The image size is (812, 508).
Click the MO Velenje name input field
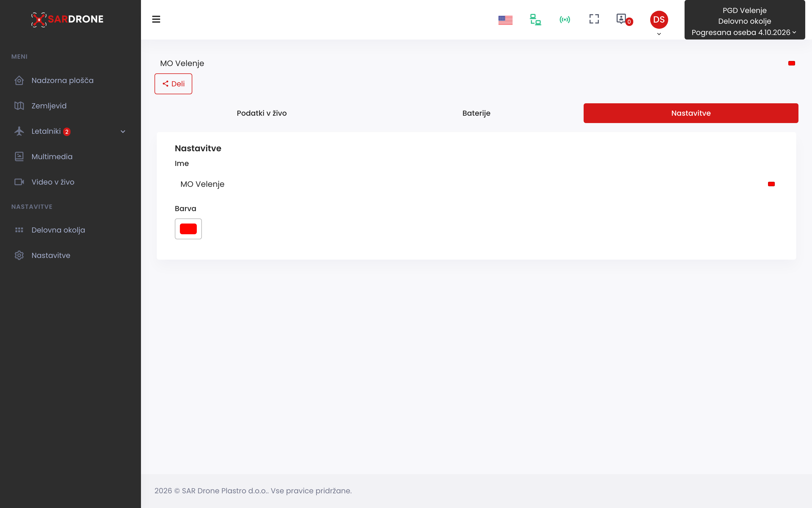pos(476,184)
